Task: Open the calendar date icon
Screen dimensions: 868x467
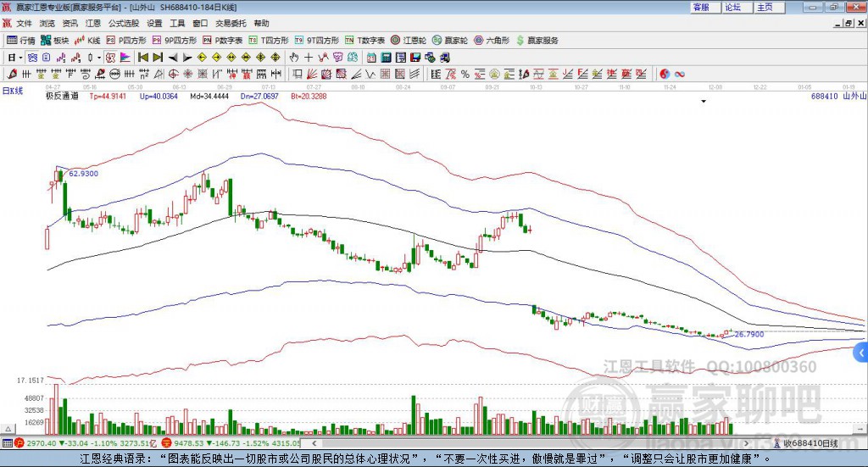Action: coord(371,58)
